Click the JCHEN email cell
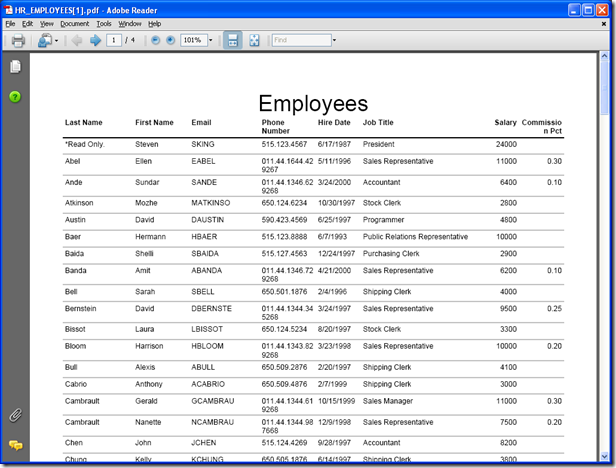 204,442
